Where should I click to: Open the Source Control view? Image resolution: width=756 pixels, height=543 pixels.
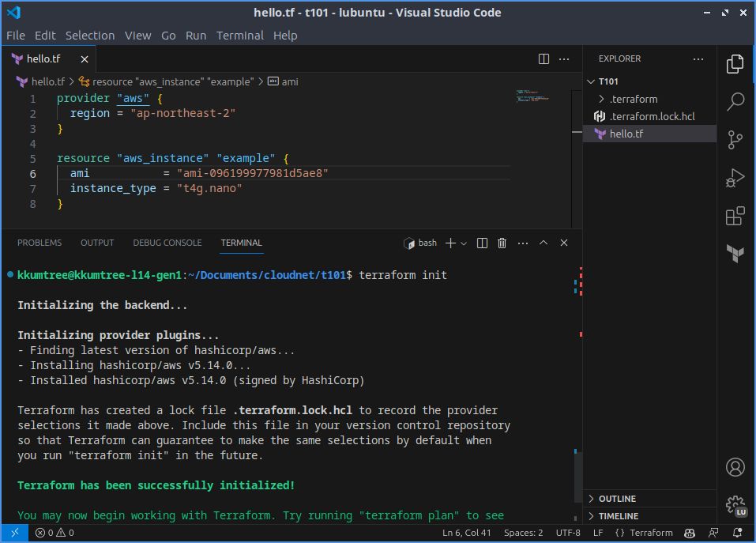pyautogui.click(x=735, y=140)
